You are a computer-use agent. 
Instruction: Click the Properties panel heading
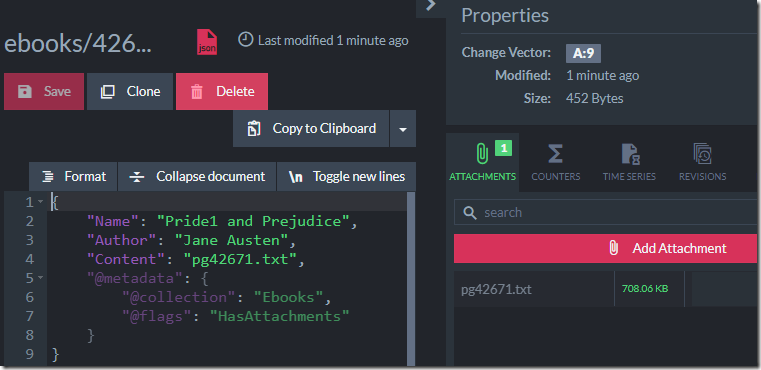tap(505, 15)
